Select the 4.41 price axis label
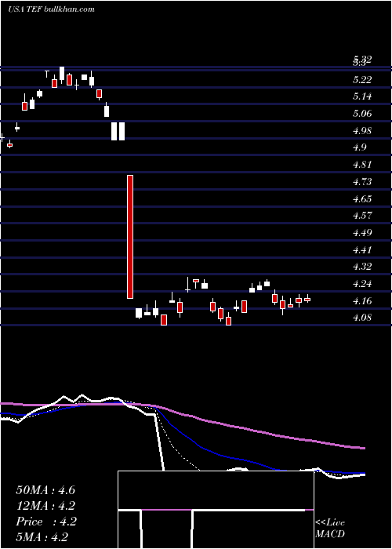The width and height of the screenshot is (392, 549). 362,249
